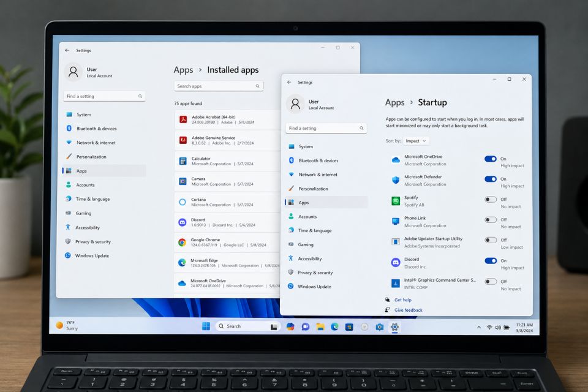The image size is (588, 392).
Task: Turn off Microsoft OneDrive startup toggle
Action: 491,159
